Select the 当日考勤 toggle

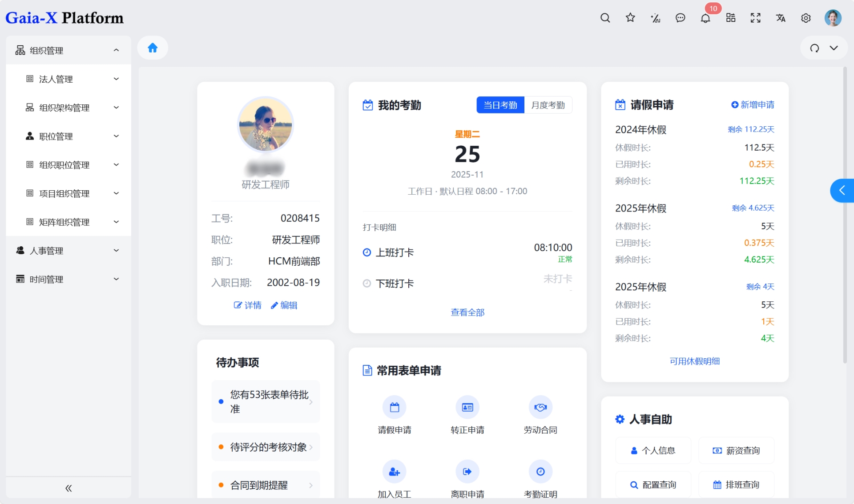[x=500, y=105]
